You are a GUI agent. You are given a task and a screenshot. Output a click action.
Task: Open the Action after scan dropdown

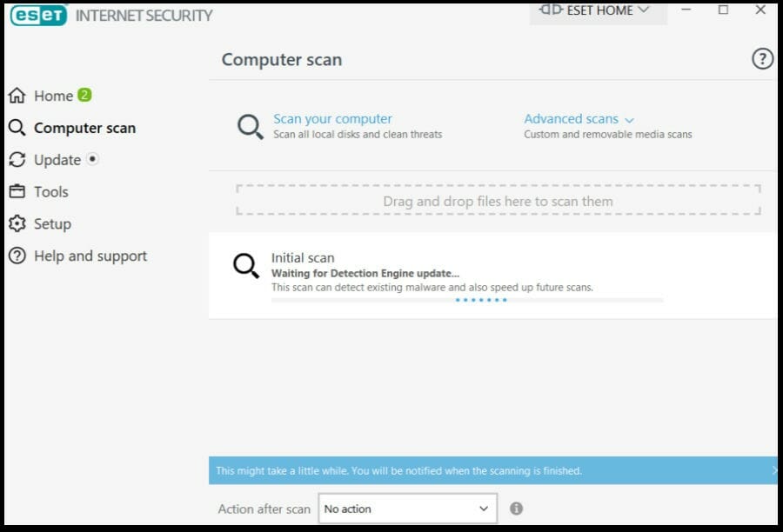pyautogui.click(x=407, y=509)
